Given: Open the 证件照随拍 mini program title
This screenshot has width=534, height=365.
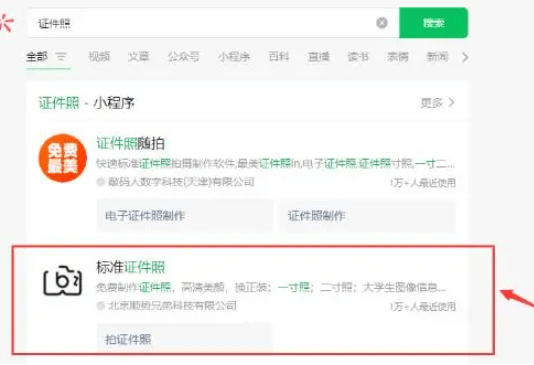Looking at the screenshot, I should [x=131, y=143].
